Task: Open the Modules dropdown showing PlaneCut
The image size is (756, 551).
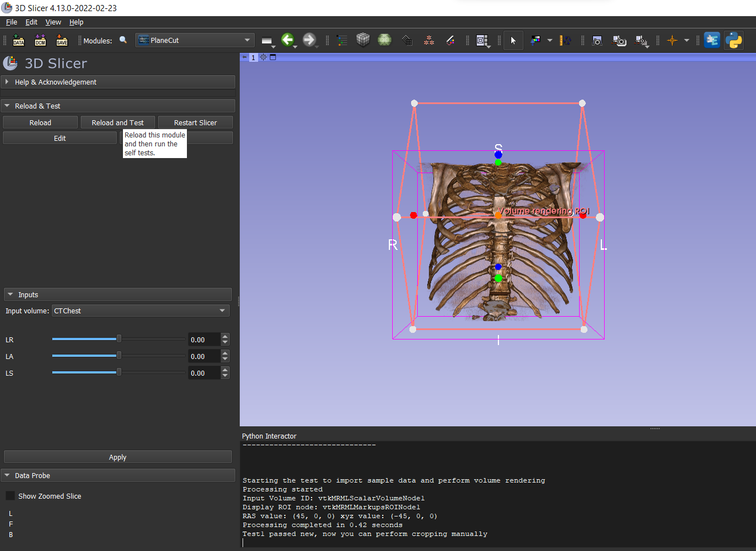Action: 195,40
